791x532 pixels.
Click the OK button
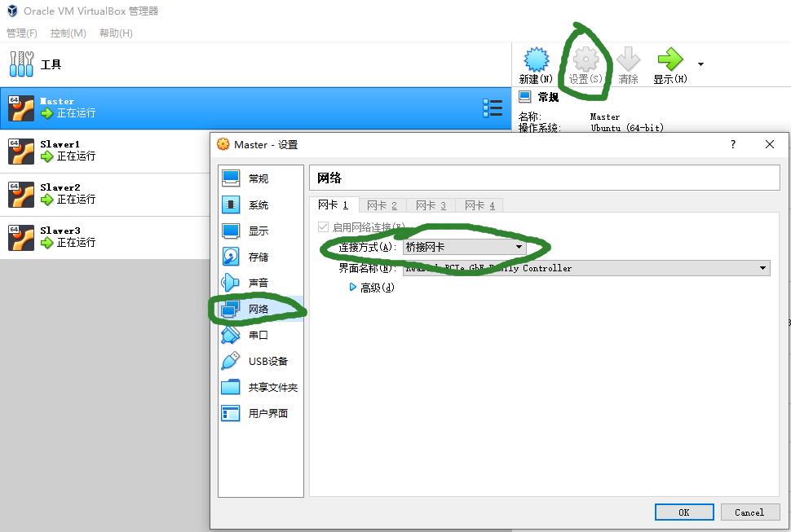[x=683, y=512]
